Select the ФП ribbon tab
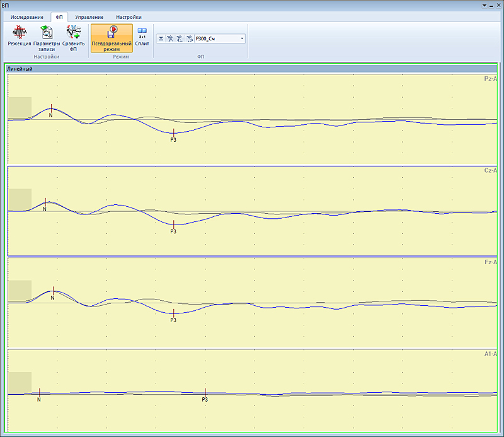 click(59, 17)
